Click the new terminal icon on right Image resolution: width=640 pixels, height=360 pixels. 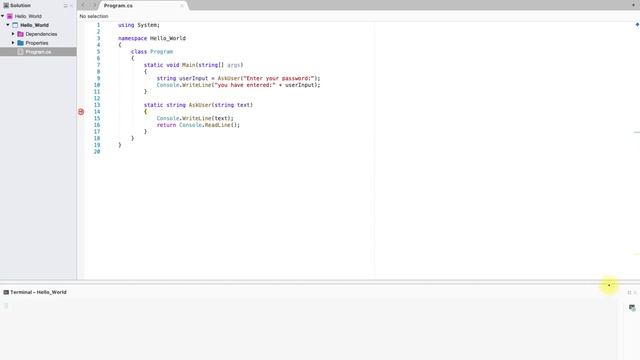tap(632, 307)
